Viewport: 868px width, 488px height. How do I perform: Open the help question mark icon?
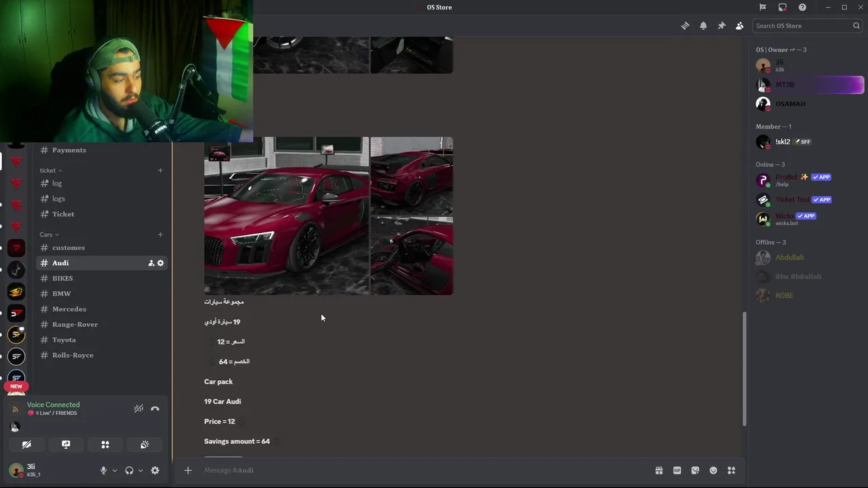[802, 7]
